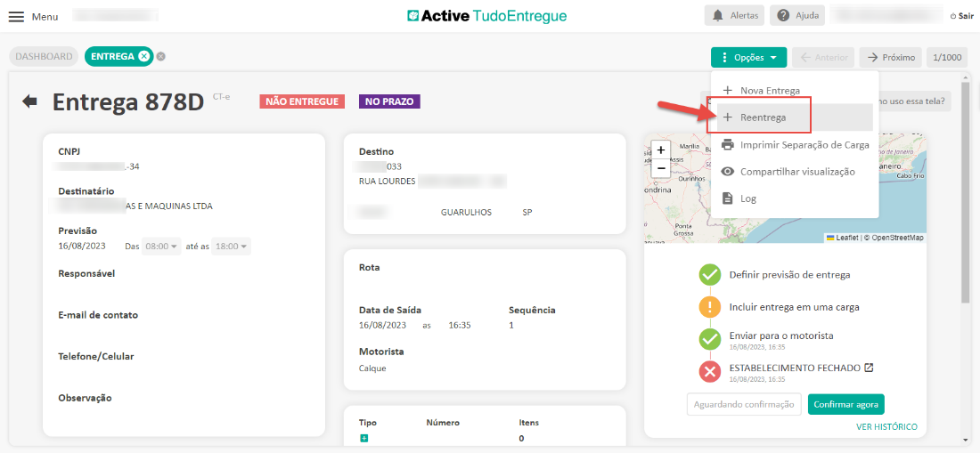Expand the 08:00 start time dropdown
980x453 pixels.
[x=161, y=247]
